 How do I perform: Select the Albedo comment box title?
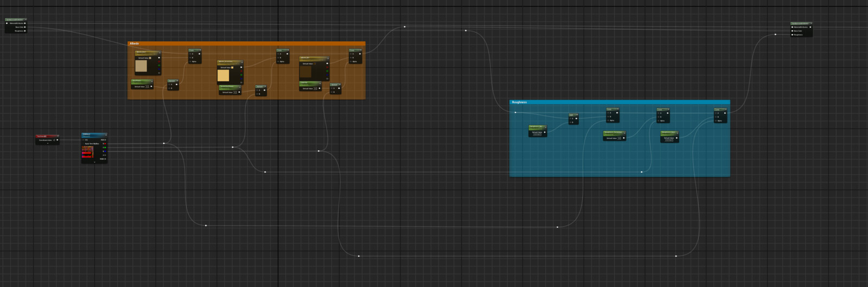click(x=135, y=43)
